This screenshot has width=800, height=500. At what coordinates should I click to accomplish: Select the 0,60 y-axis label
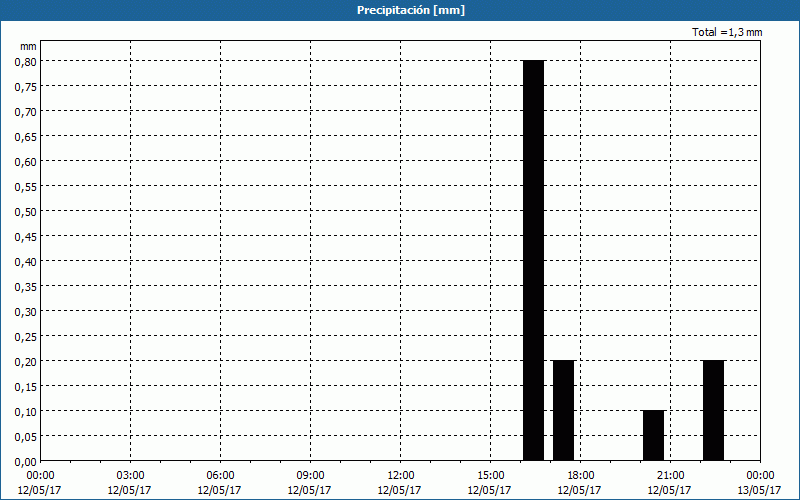click(26, 162)
